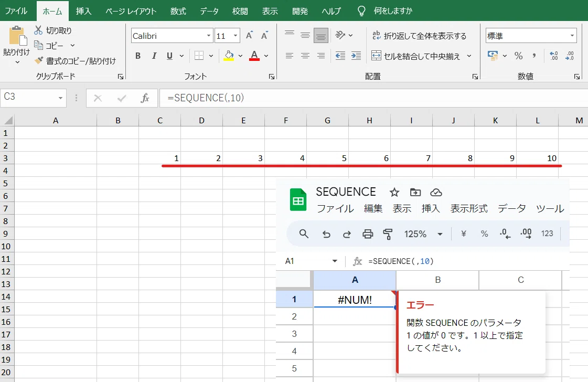Open number format 標準 dropdown
This screenshot has width=588, height=382.
572,36
